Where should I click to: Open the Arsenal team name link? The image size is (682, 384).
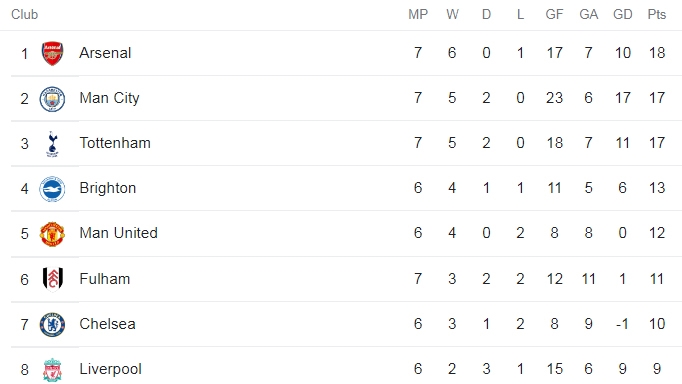pos(105,53)
